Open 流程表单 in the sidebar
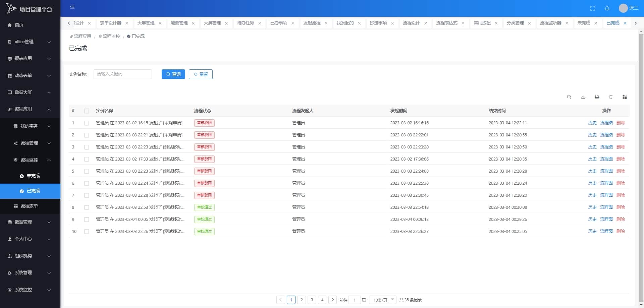 point(30,206)
